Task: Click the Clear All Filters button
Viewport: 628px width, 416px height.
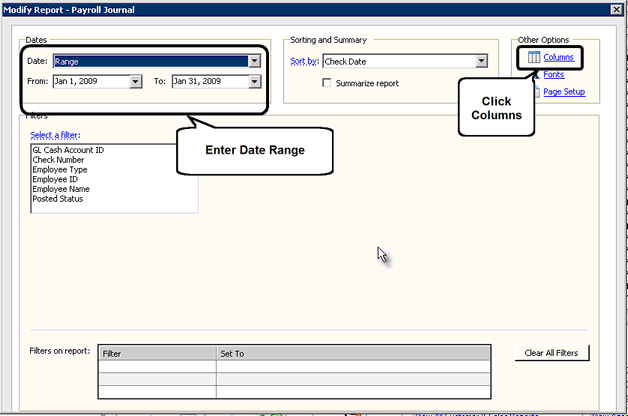Action: (x=552, y=353)
